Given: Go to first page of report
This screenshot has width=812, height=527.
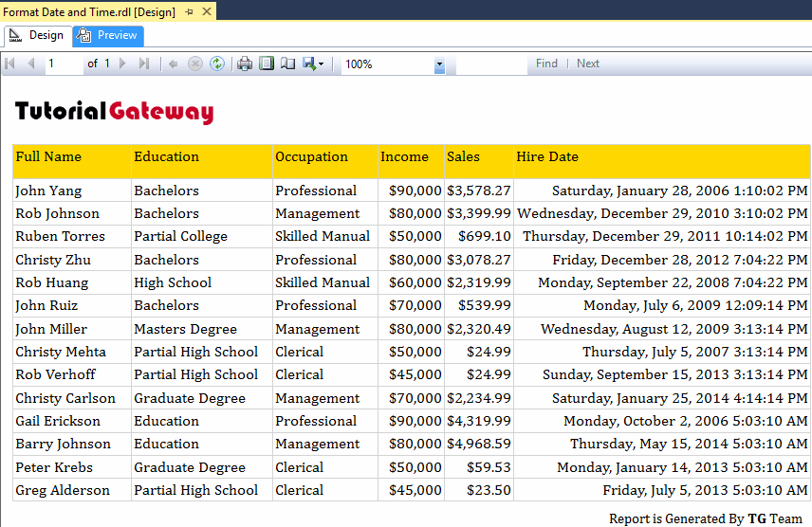Looking at the screenshot, I should [9, 64].
